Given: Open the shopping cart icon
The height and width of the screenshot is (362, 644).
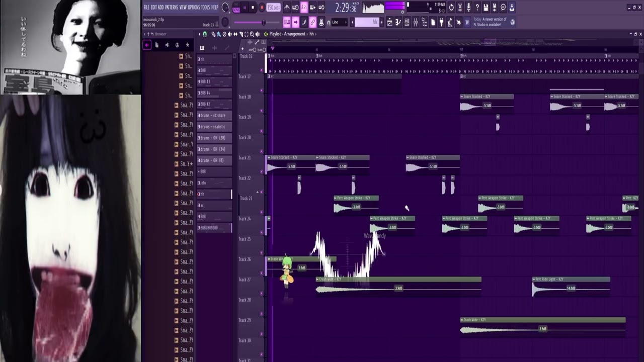Looking at the screenshot, I should tap(467, 22).
